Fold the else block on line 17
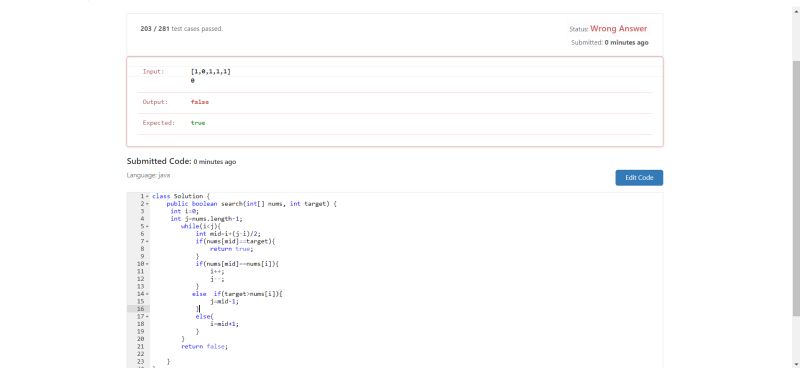800x368 pixels. (147, 316)
